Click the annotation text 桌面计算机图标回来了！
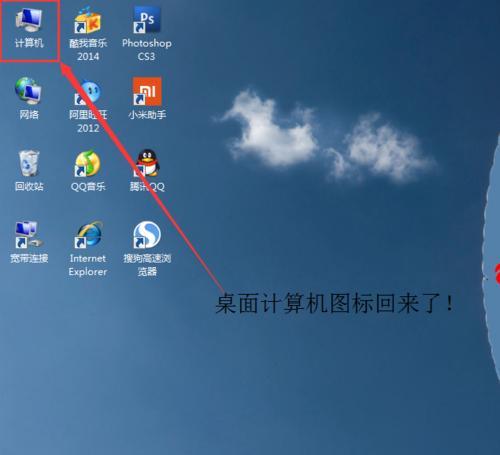Viewport: 500px width, 455px height. 334,303
